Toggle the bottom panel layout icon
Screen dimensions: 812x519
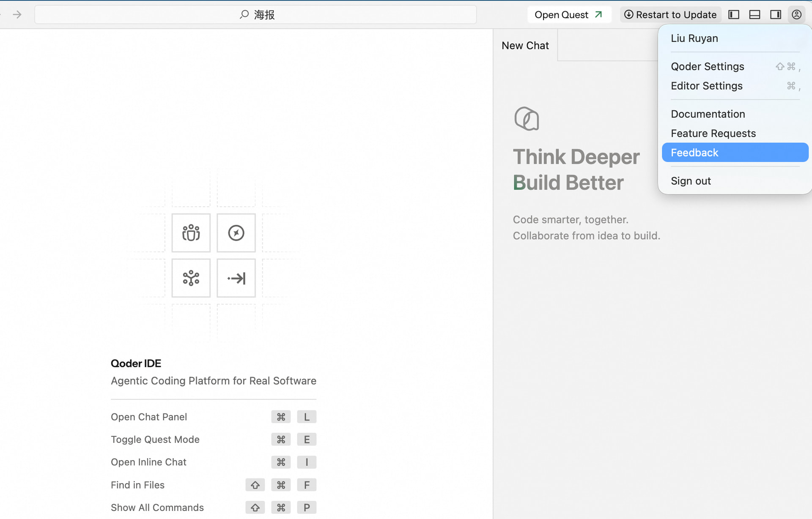754,15
